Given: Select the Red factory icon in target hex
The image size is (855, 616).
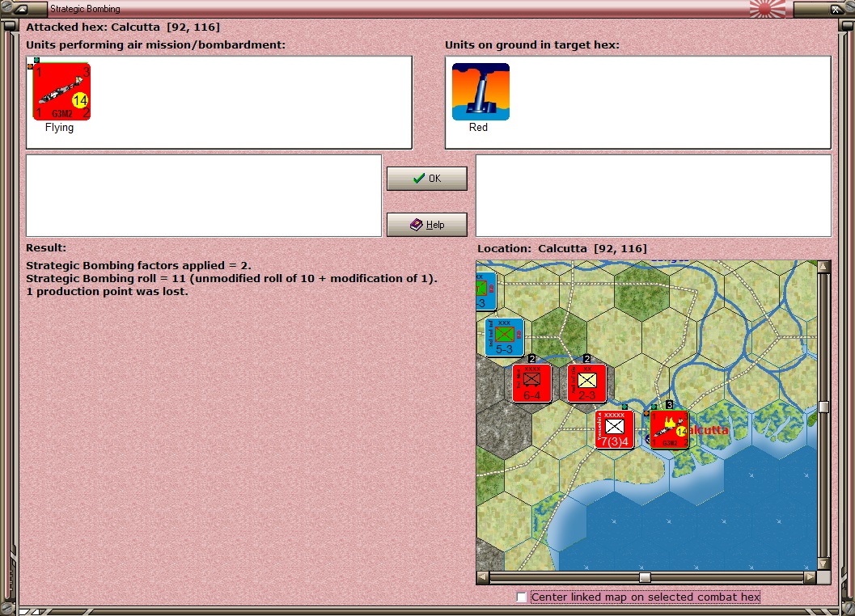Looking at the screenshot, I should pos(480,91).
